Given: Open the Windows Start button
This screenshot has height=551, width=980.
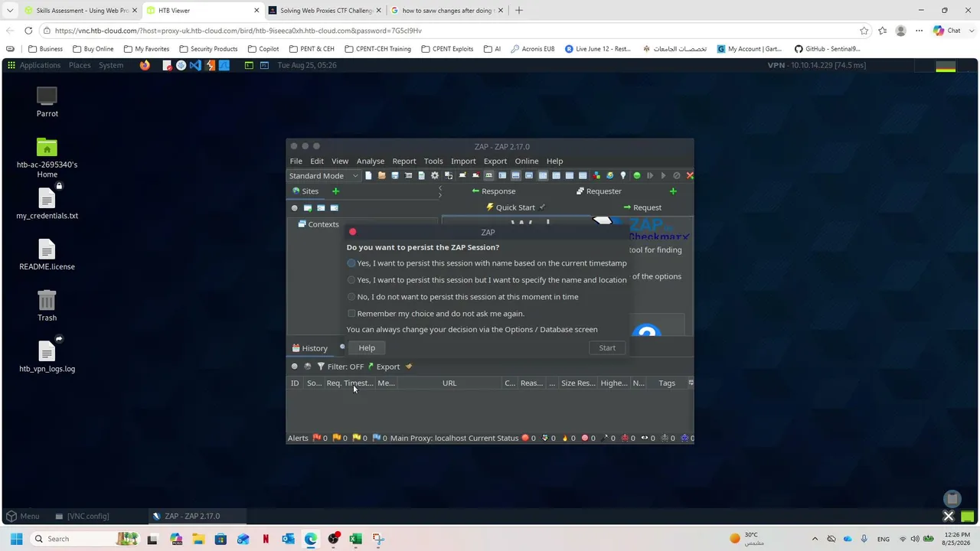Looking at the screenshot, I should pos(16,539).
